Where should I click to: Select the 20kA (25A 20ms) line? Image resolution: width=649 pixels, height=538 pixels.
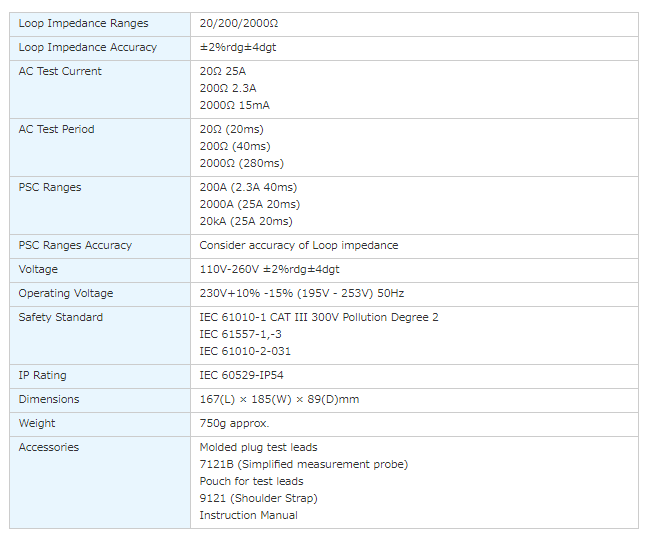pyautogui.click(x=246, y=221)
